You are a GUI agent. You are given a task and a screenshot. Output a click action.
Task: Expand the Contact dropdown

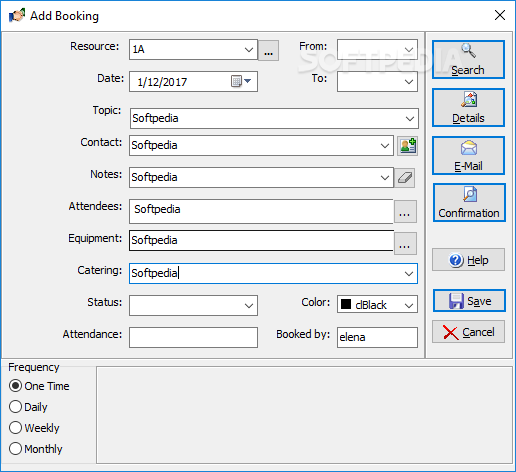click(385, 146)
